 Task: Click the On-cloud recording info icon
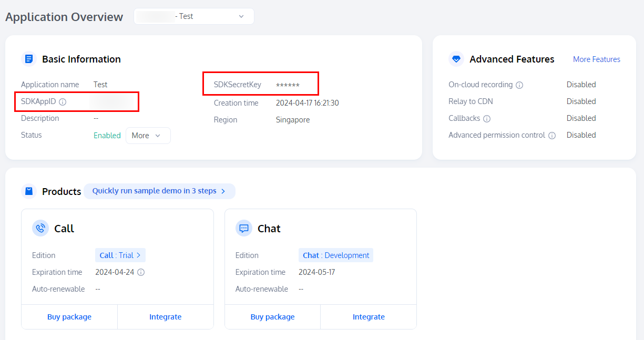coord(519,85)
